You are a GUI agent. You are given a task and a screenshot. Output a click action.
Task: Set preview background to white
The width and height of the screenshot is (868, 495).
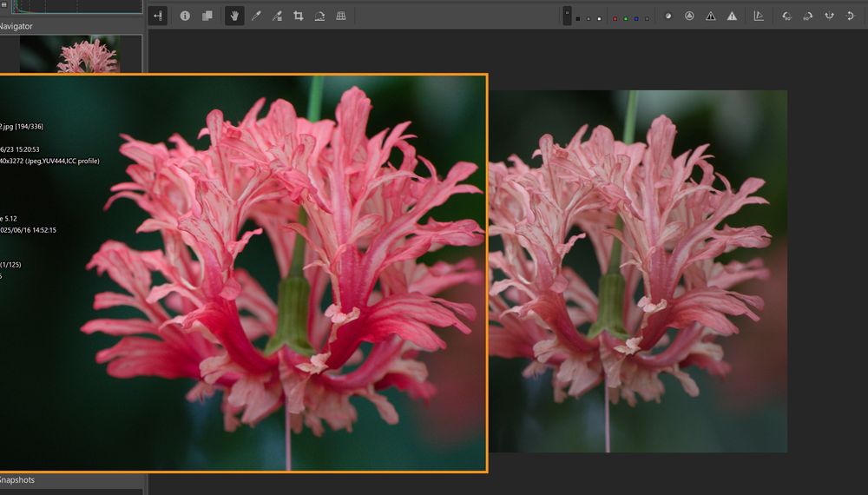pos(599,19)
